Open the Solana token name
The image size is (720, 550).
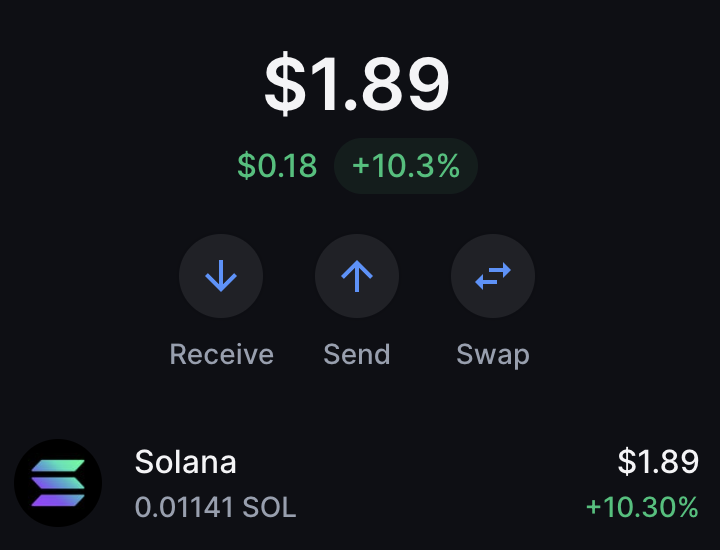coord(186,461)
